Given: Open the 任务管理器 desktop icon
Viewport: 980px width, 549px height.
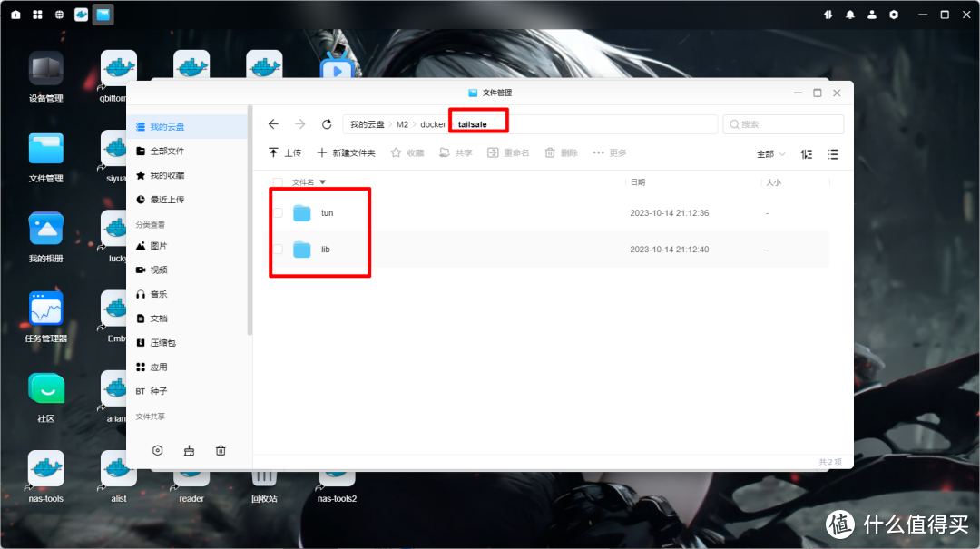Looking at the screenshot, I should pos(46,310).
